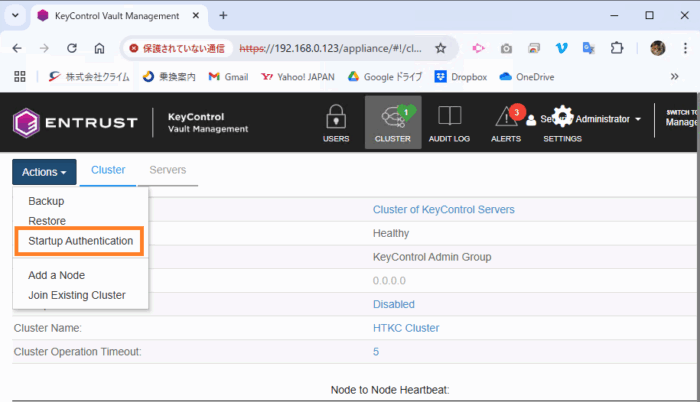Open a new browser tab

point(223,16)
